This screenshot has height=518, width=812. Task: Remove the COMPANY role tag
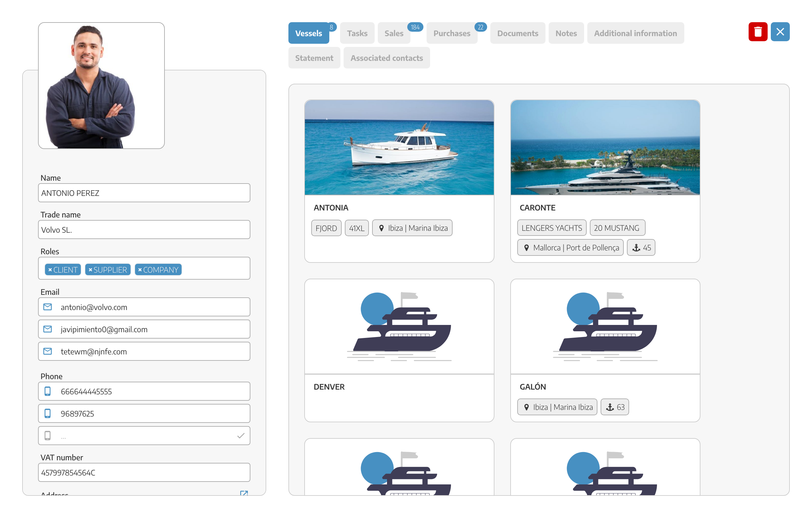[x=140, y=270]
